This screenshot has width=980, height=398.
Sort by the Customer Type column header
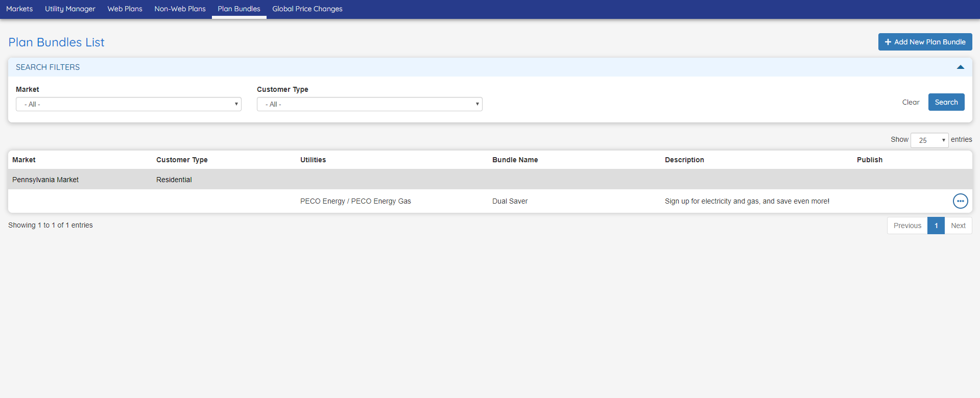point(182,160)
